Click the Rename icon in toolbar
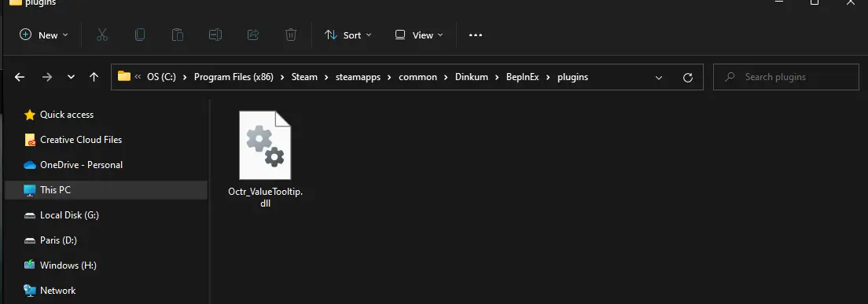The image size is (868, 304). tap(215, 35)
